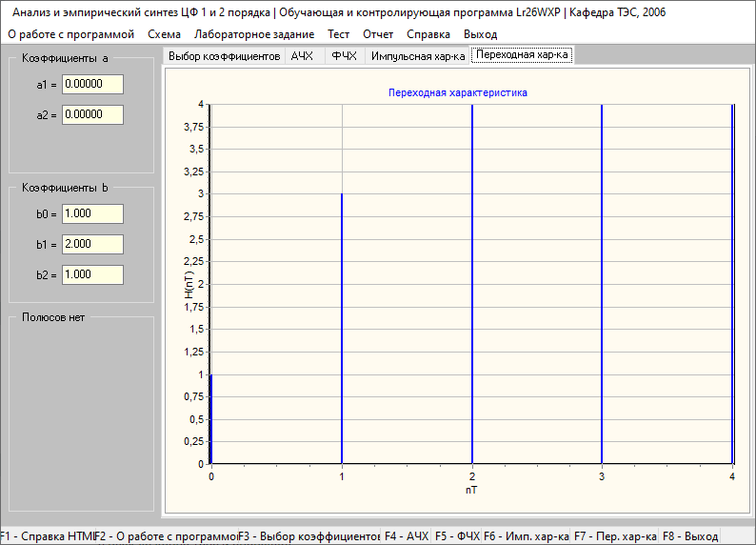
Task: Switch to the ФЧХ tab
Action: (345, 56)
